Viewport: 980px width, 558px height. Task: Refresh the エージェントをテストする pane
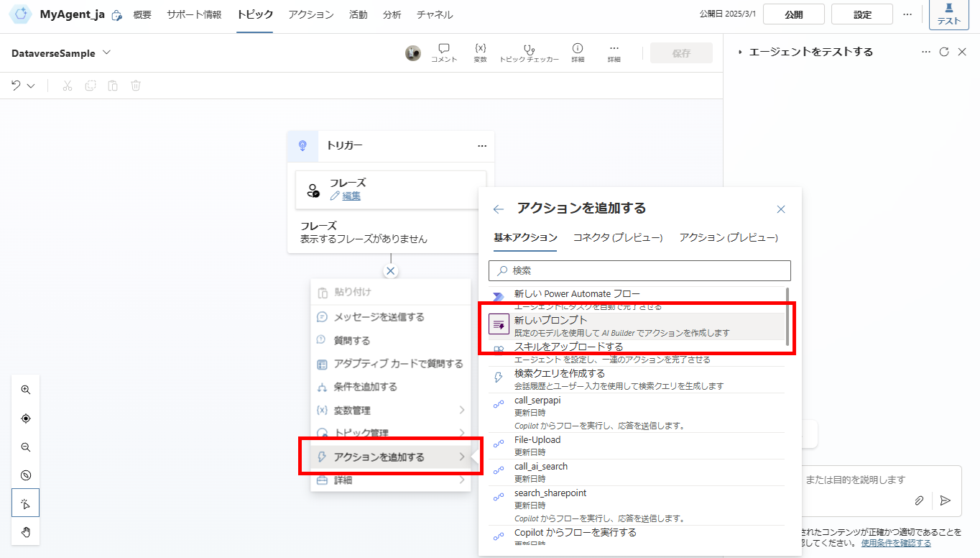[x=945, y=52]
